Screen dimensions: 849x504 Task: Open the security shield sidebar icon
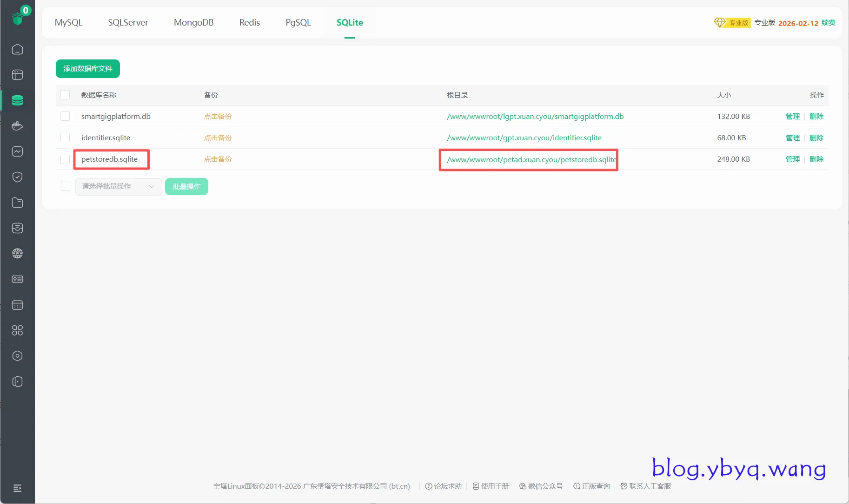tap(17, 177)
